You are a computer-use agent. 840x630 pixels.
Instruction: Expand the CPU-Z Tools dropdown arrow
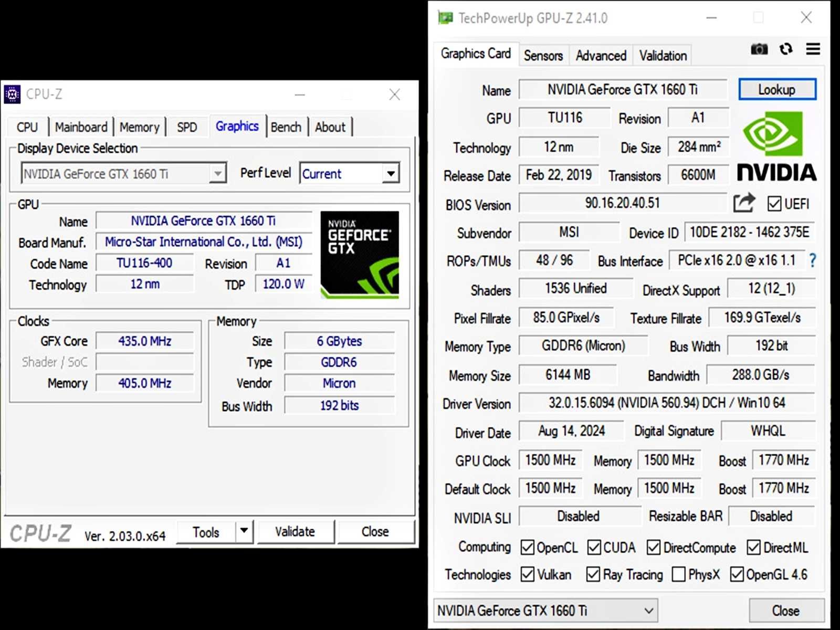[x=244, y=531]
